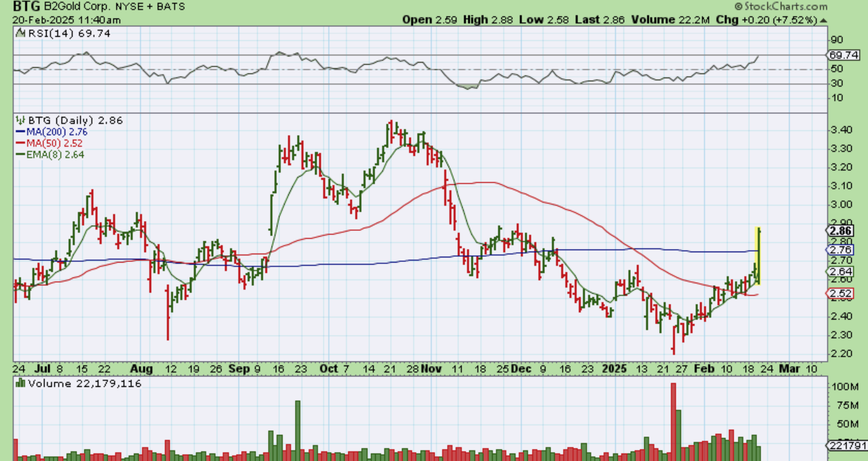
Task: Click the RSI(14) area-chart icon
Action: tap(20, 33)
